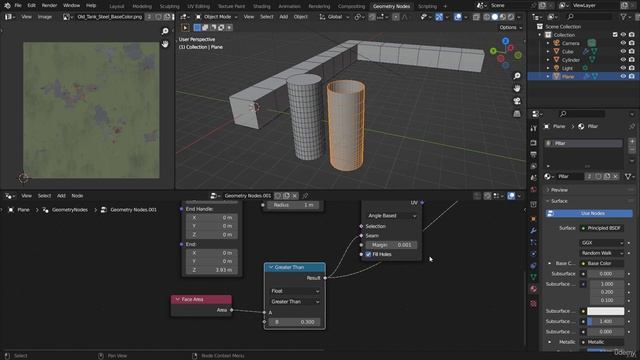Switch to Shading workspace tab

coord(262,6)
